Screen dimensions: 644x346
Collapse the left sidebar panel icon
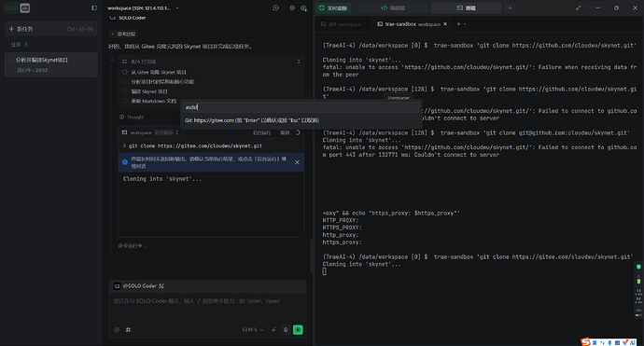click(x=94, y=7)
